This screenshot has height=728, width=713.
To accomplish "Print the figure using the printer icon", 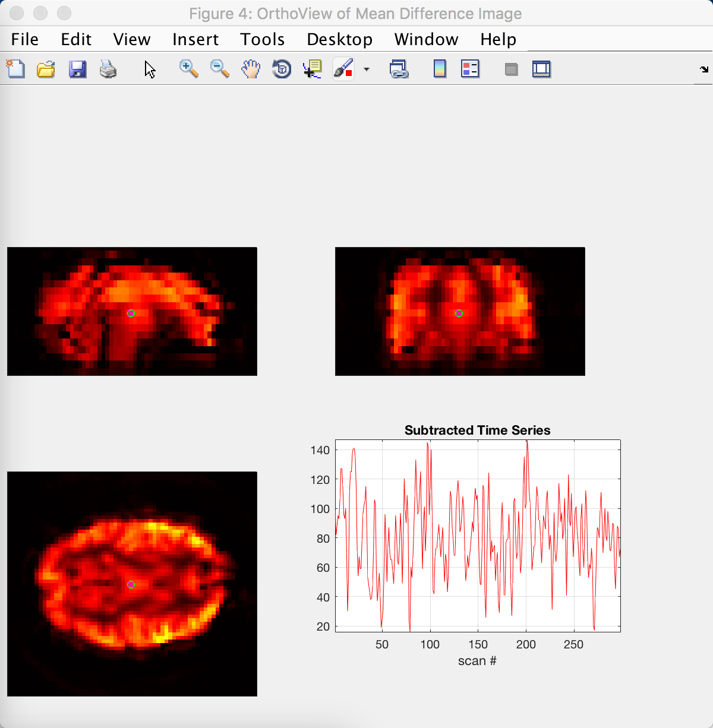I will click(x=108, y=69).
